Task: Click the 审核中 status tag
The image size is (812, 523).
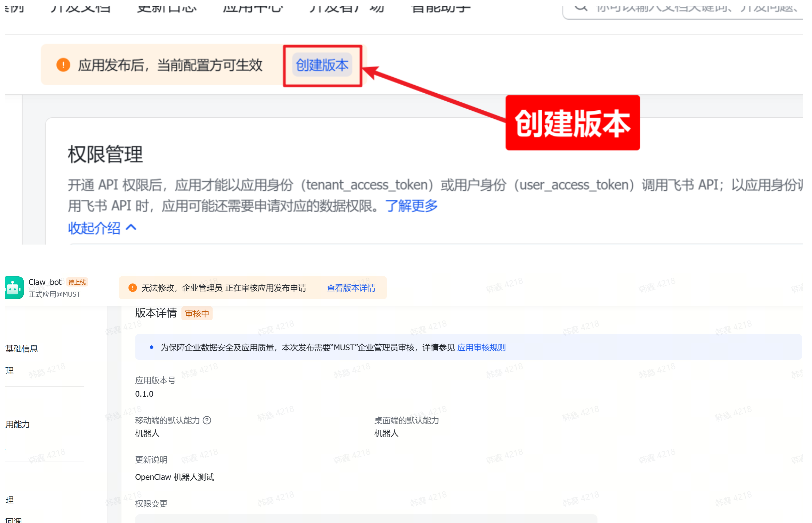Action: click(x=197, y=313)
